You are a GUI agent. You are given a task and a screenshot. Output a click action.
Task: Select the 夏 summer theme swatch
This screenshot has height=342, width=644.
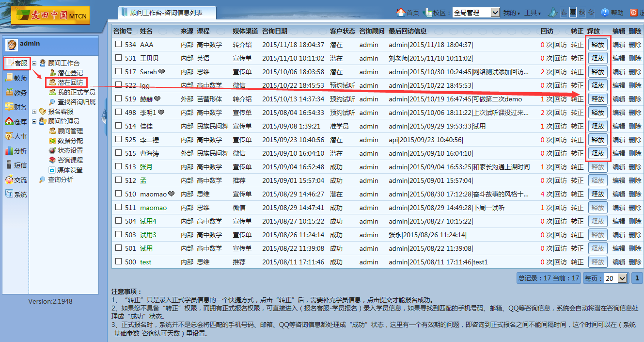click(573, 12)
